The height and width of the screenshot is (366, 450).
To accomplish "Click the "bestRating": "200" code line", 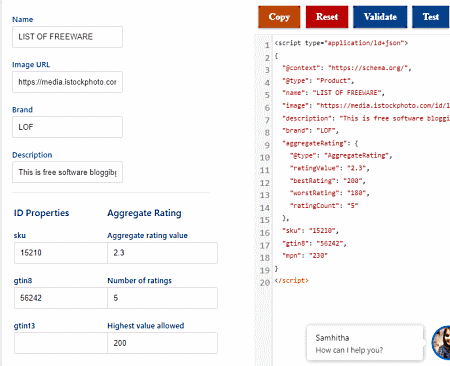I will [x=328, y=181].
